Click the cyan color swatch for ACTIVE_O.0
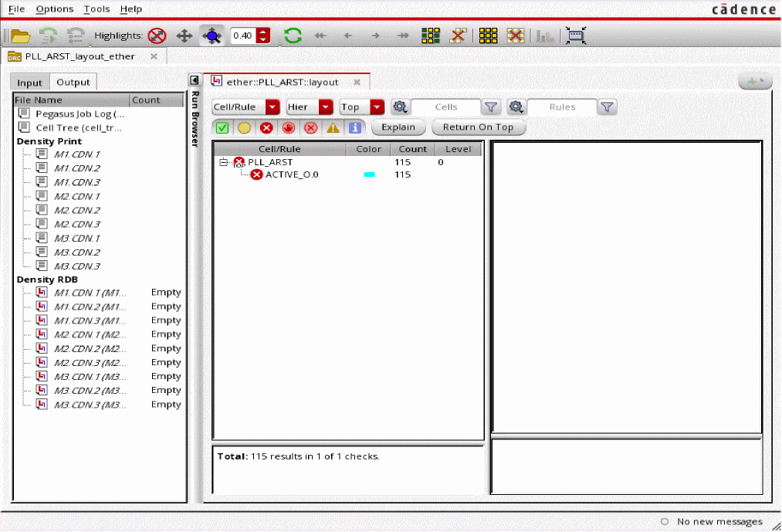Image resolution: width=782 pixels, height=532 pixels. click(369, 175)
